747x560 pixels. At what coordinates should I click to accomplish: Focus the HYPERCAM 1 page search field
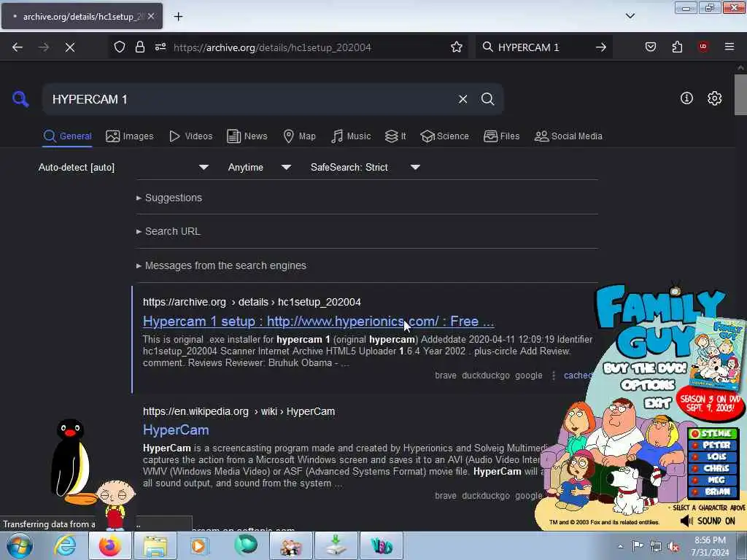pyautogui.click(x=250, y=99)
